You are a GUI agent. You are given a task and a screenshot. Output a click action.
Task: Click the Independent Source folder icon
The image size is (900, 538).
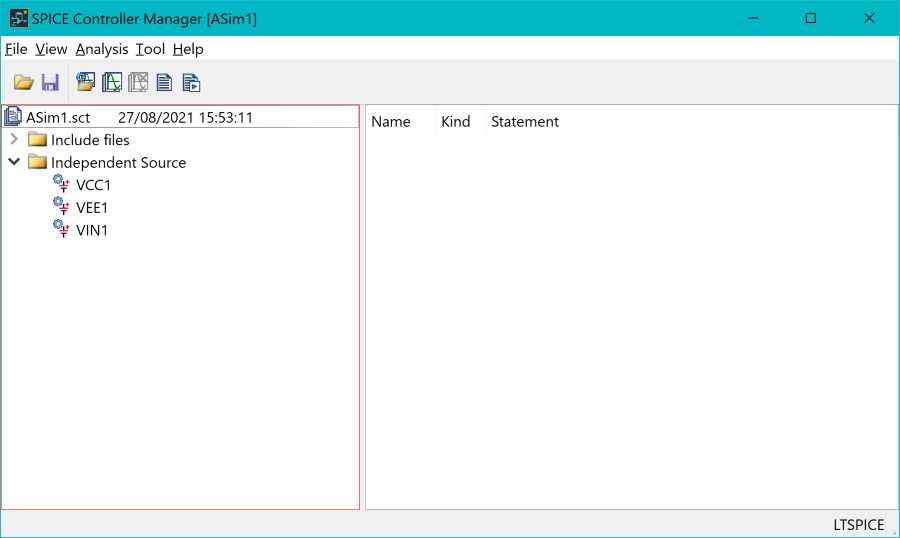pos(37,162)
